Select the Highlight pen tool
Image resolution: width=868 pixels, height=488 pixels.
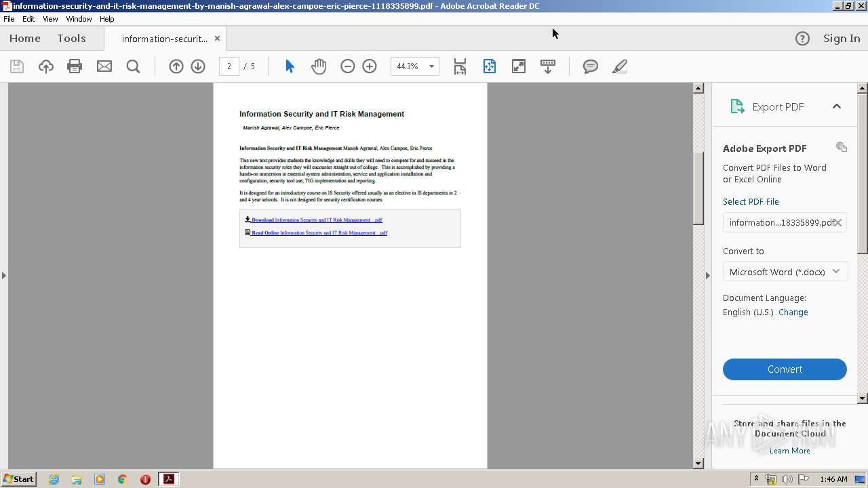click(619, 66)
